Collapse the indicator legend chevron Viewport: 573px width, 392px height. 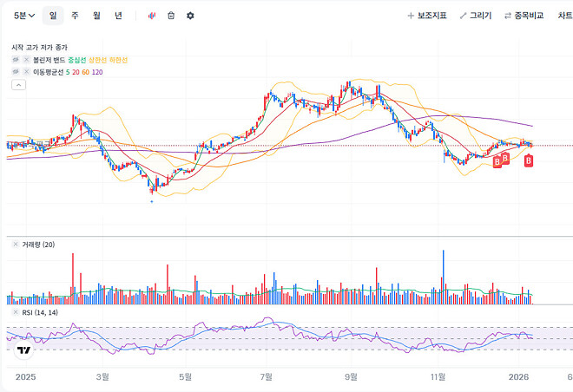pyautogui.click(x=18, y=85)
